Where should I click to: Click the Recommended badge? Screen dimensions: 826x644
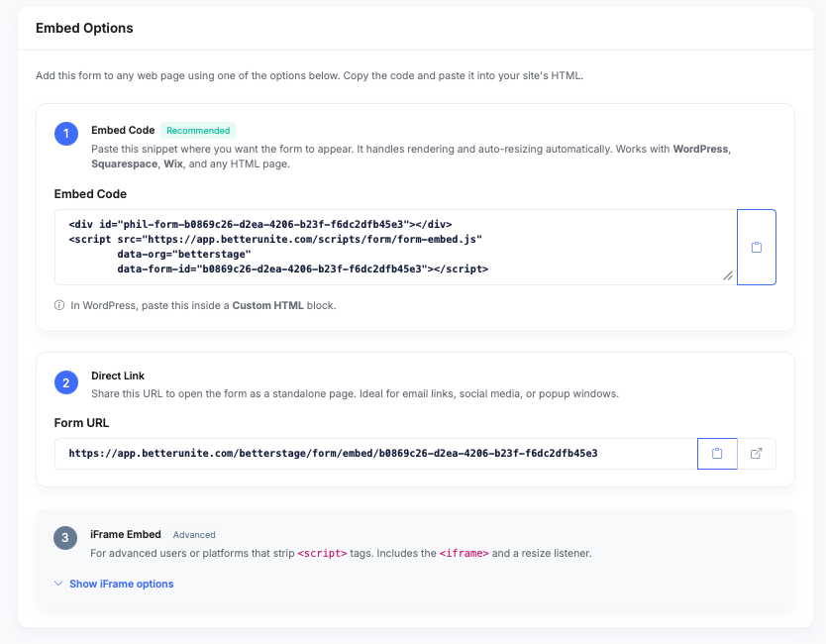coord(198,130)
